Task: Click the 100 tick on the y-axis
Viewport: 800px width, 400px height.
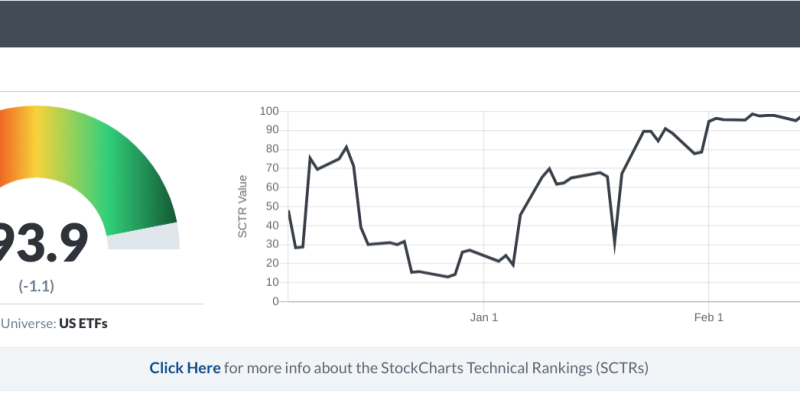Action: [x=267, y=110]
